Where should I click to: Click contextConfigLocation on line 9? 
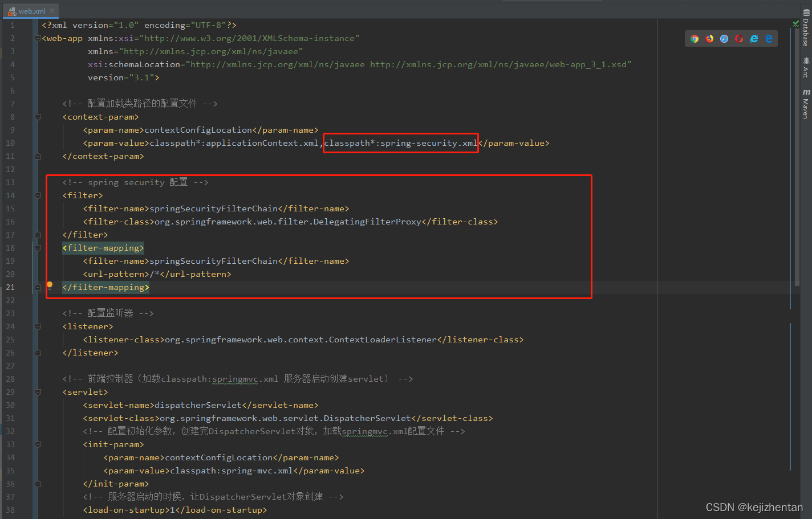[x=198, y=130]
